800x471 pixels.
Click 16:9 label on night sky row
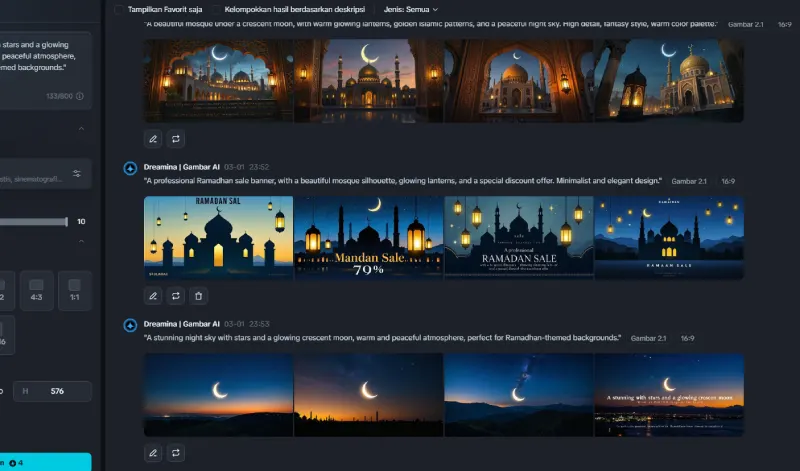pyautogui.click(x=687, y=338)
